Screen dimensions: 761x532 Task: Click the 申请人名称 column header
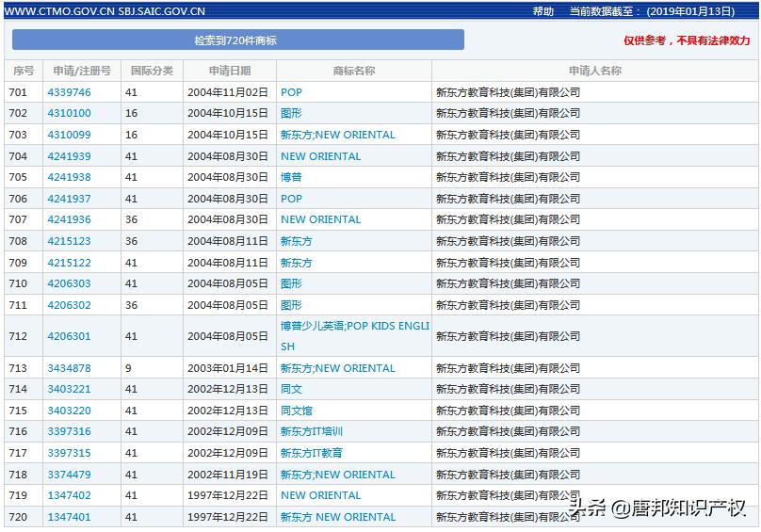coord(595,71)
